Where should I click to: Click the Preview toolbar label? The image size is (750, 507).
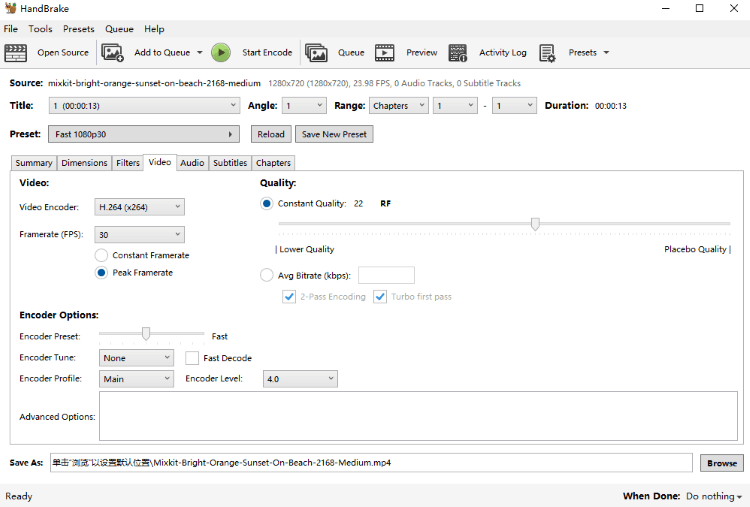[x=421, y=53]
